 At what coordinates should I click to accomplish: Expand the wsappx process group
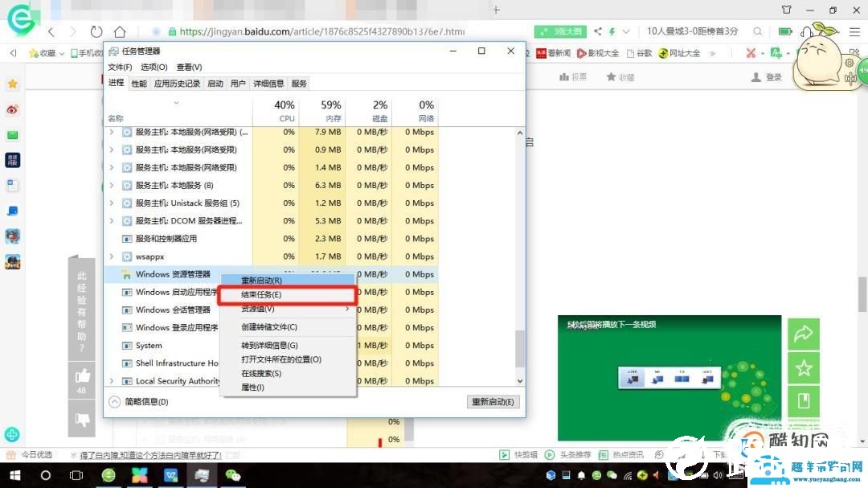tap(112, 256)
